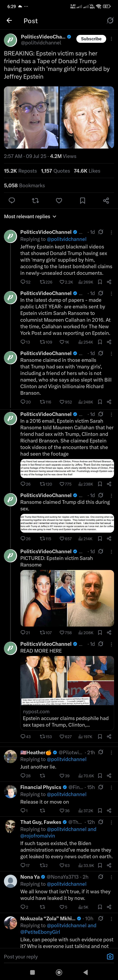
Task: Like the main post
Action: pos(59,200)
